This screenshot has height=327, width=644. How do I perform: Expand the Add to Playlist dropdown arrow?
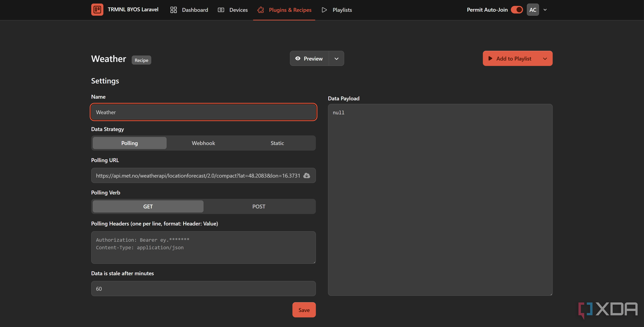click(x=545, y=59)
